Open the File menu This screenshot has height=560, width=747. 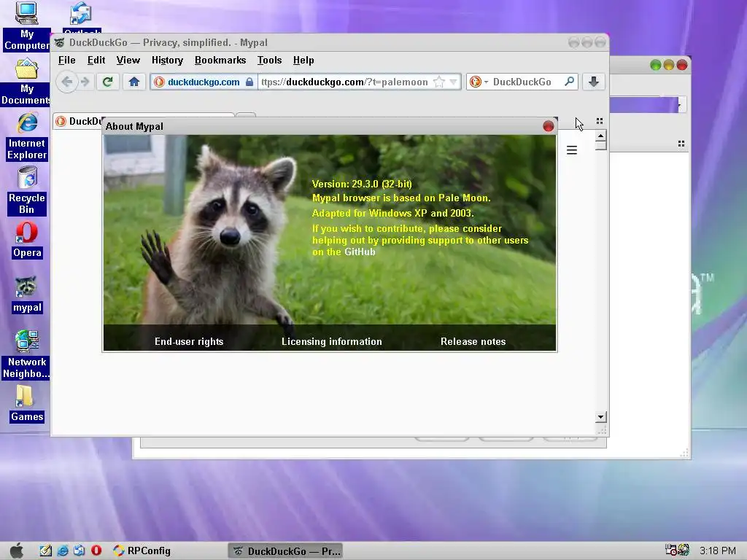66,60
